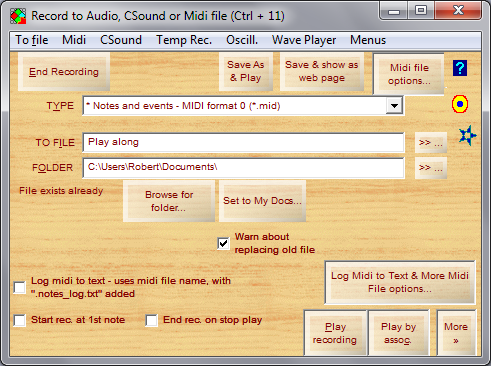
Task: Click the colorful app icon in title bar
Action: [18, 16]
